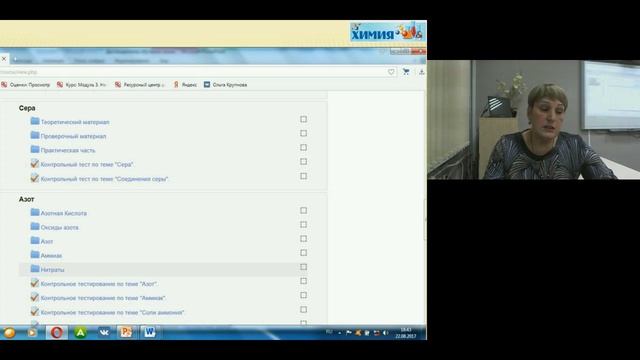Screen dimensions: 640x360
Task: Click the taskbar clock showing the date
Action: [405, 333]
